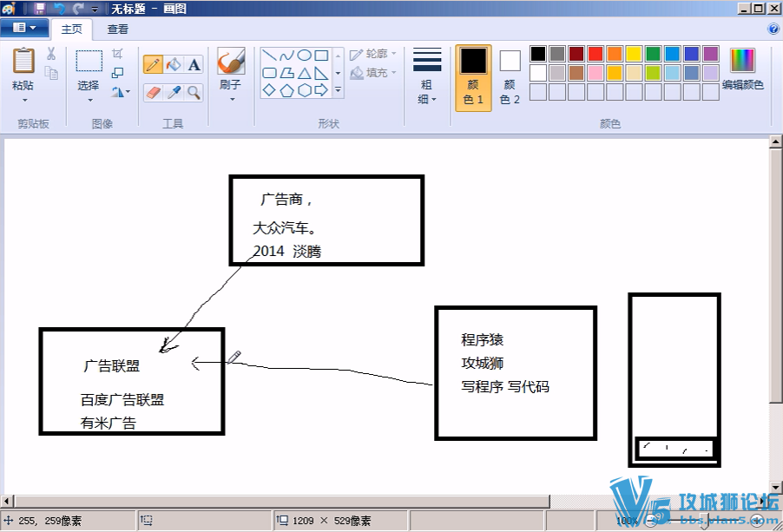Choose the Pentagon shape
The height and width of the screenshot is (532, 783).
coord(286,90)
